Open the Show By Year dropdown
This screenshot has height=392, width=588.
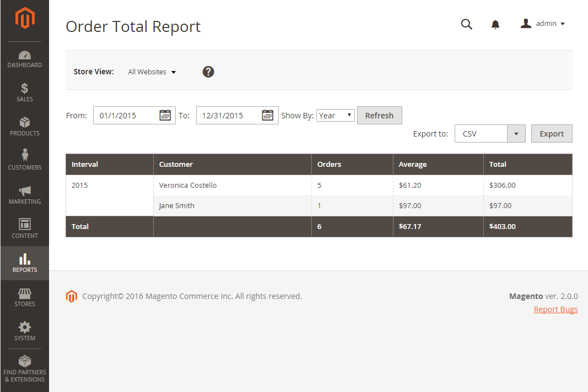(335, 116)
